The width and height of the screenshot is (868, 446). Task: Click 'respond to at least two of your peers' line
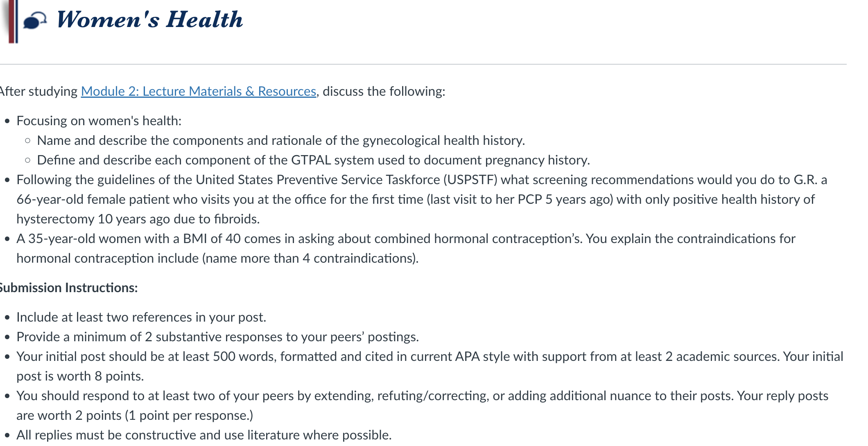point(422,396)
